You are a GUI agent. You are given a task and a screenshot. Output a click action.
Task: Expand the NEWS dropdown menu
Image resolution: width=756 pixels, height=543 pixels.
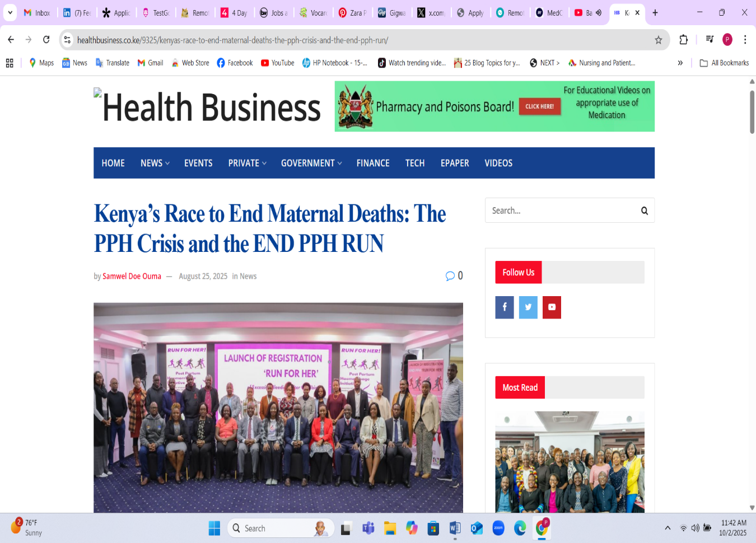point(155,163)
